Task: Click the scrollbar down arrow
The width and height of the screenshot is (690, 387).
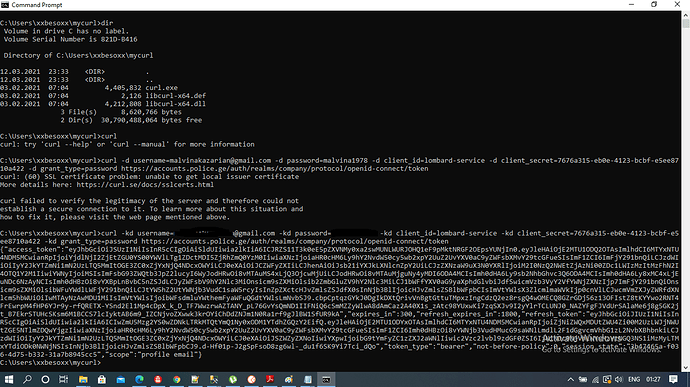Action: click(x=686, y=368)
